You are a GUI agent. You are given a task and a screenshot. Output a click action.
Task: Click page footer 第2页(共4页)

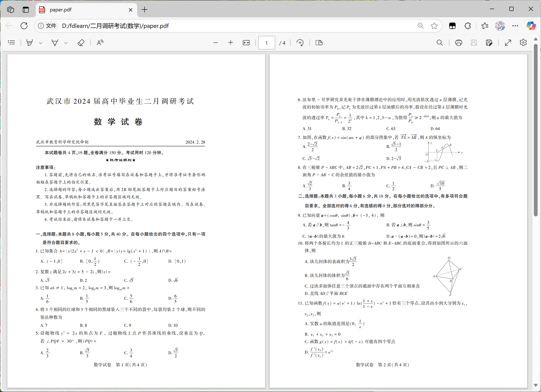(394, 365)
